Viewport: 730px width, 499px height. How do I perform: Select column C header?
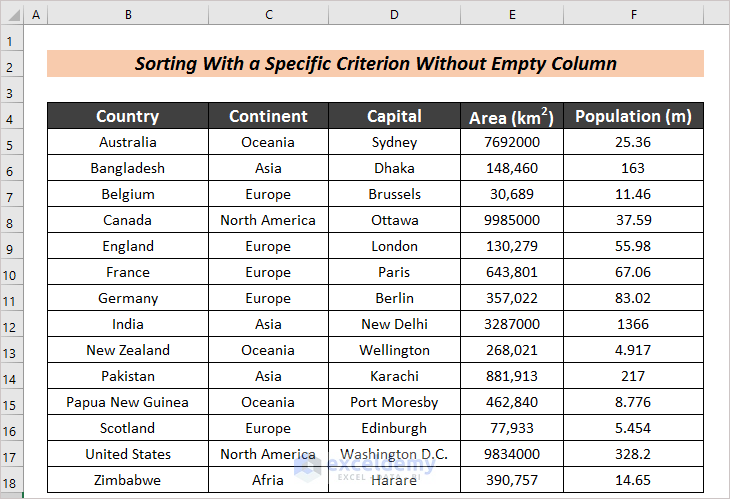coord(268,16)
